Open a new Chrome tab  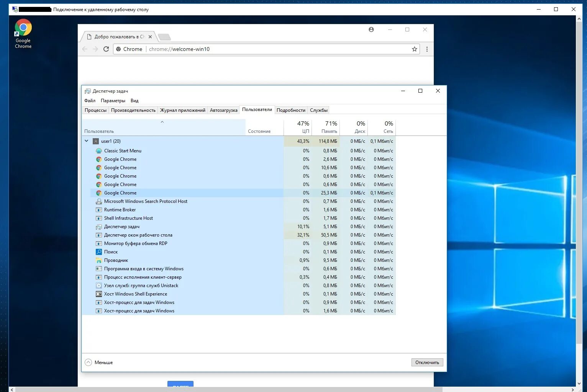coord(164,37)
